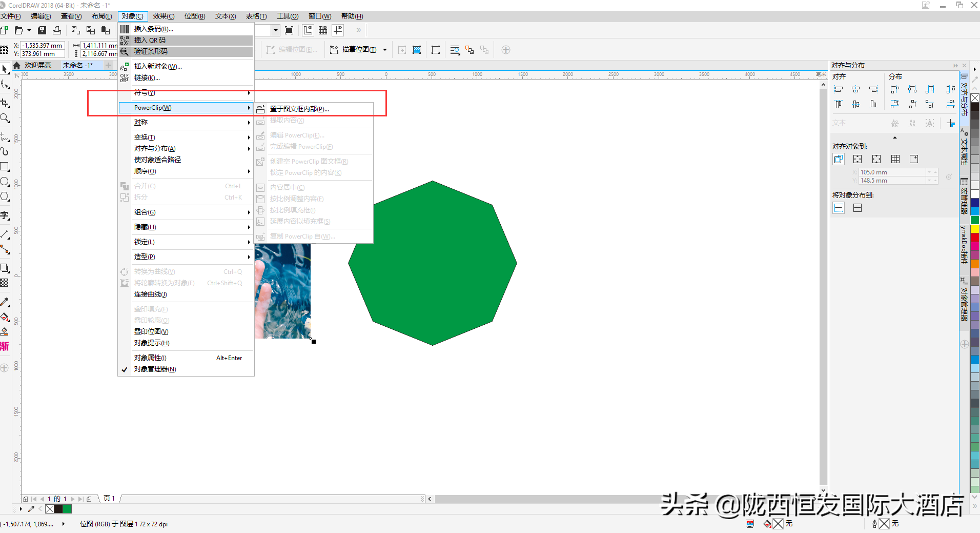Image resolution: width=980 pixels, height=533 pixels.
Task: Expand the 变换(T) submenu
Action: coord(186,137)
